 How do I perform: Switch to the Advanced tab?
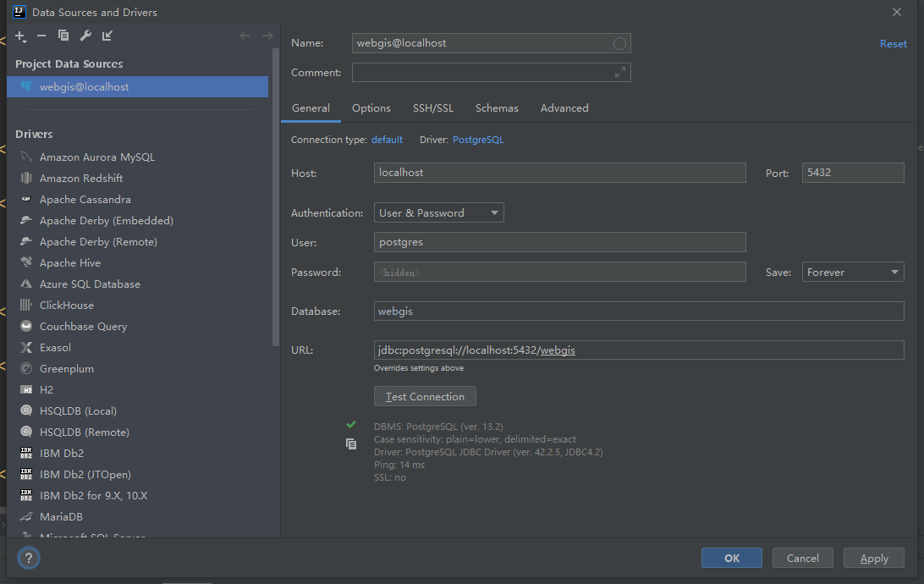coord(564,108)
